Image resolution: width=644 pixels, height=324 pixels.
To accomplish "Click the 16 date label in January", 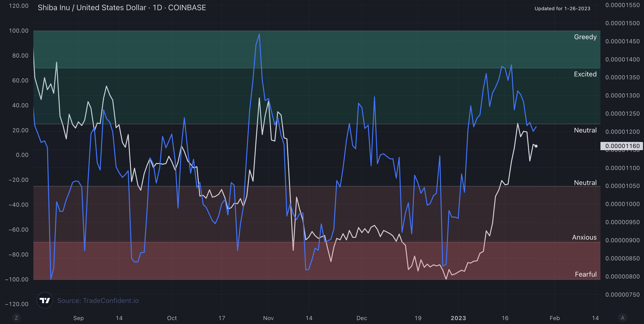I will [x=505, y=318].
